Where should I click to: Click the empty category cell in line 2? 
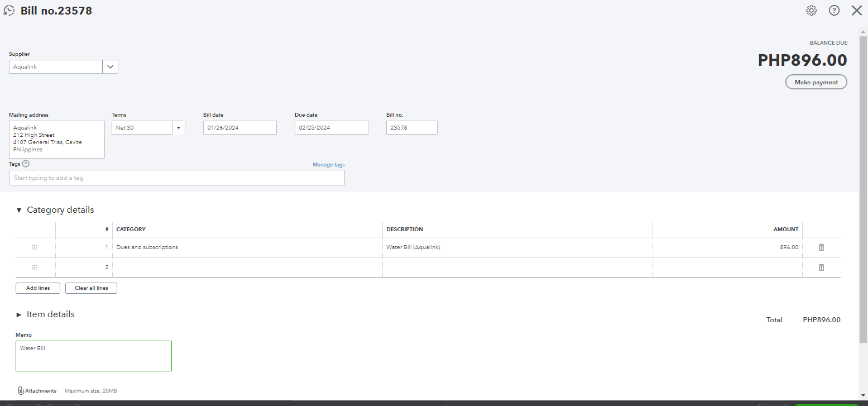point(247,267)
